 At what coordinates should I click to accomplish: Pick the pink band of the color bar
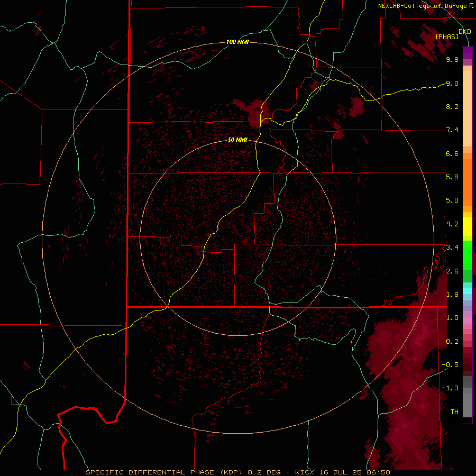(467, 321)
